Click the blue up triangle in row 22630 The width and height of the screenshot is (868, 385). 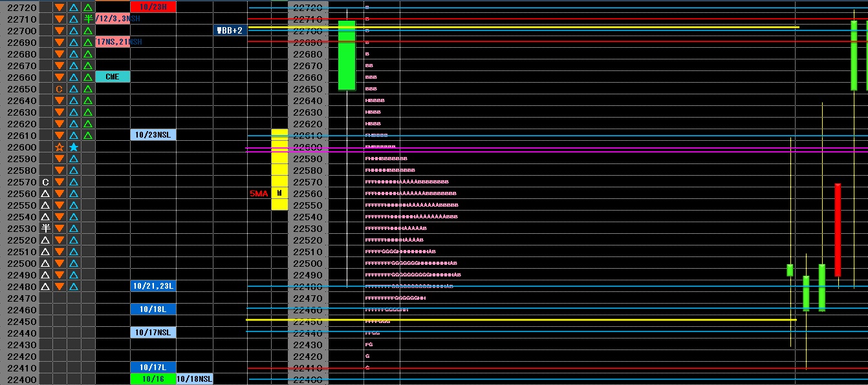(74, 112)
